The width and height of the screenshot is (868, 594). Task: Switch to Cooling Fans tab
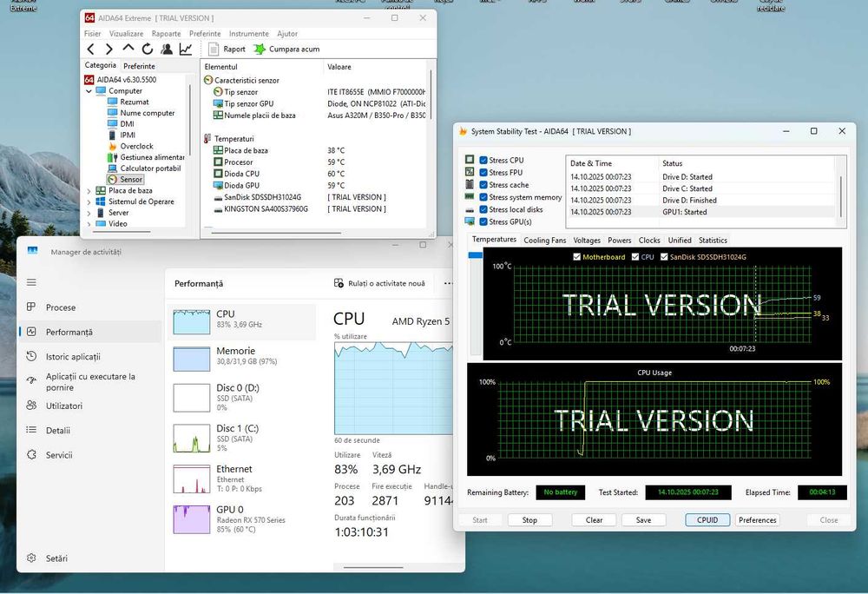click(545, 241)
